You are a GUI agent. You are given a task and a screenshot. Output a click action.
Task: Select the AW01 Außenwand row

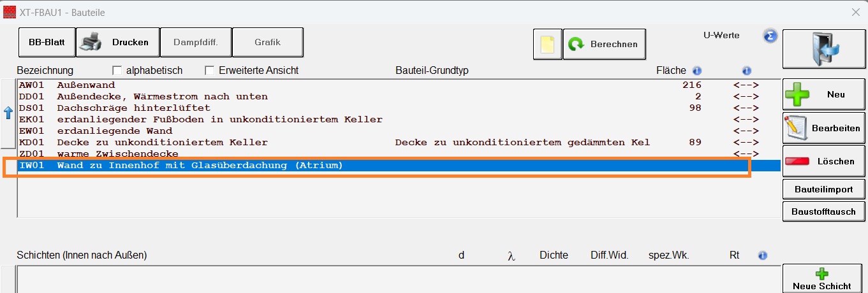click(x=399, y=85)
